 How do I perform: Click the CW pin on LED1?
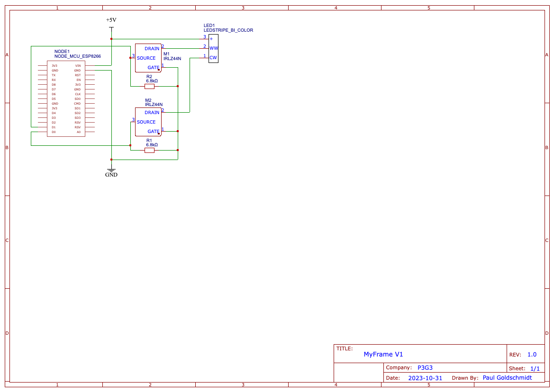pyautogui.click(x=213, y=58)
